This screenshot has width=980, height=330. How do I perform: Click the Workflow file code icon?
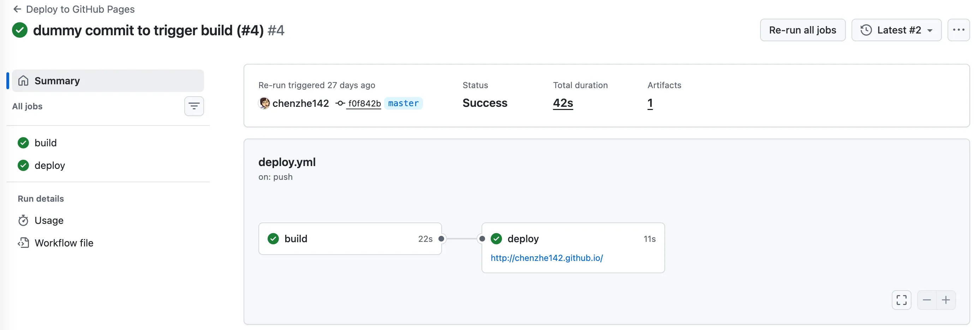point(23,243)
